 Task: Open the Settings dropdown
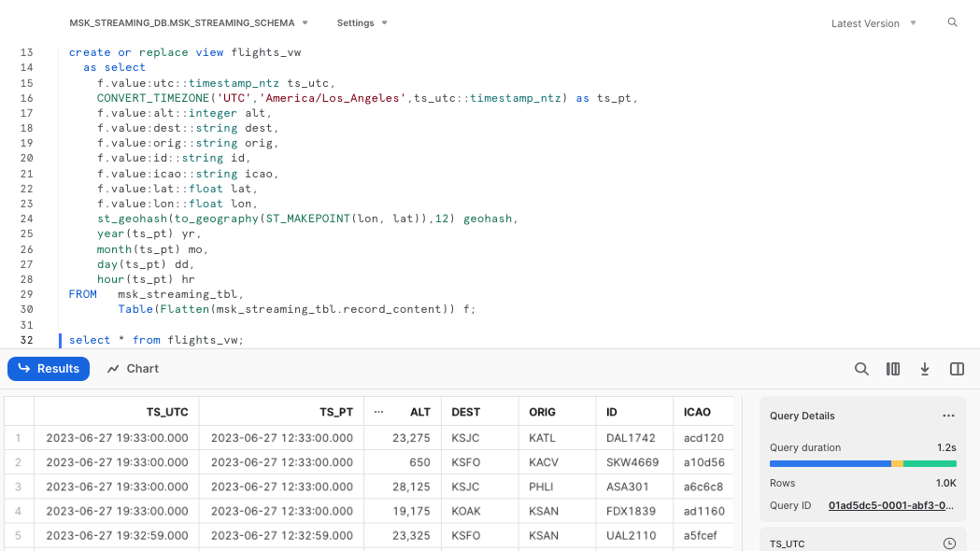point(362,22)
